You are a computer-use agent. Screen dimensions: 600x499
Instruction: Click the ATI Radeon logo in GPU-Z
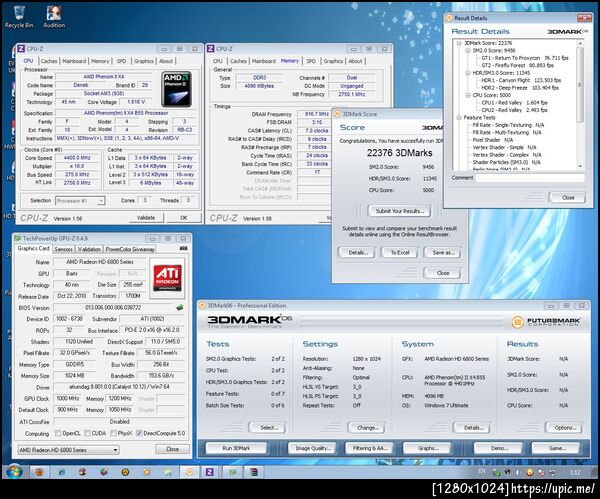pos(168,278)
